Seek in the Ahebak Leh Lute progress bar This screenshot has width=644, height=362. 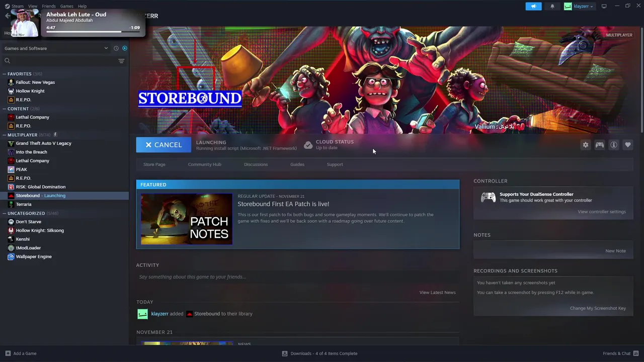(x=93, y=32)
